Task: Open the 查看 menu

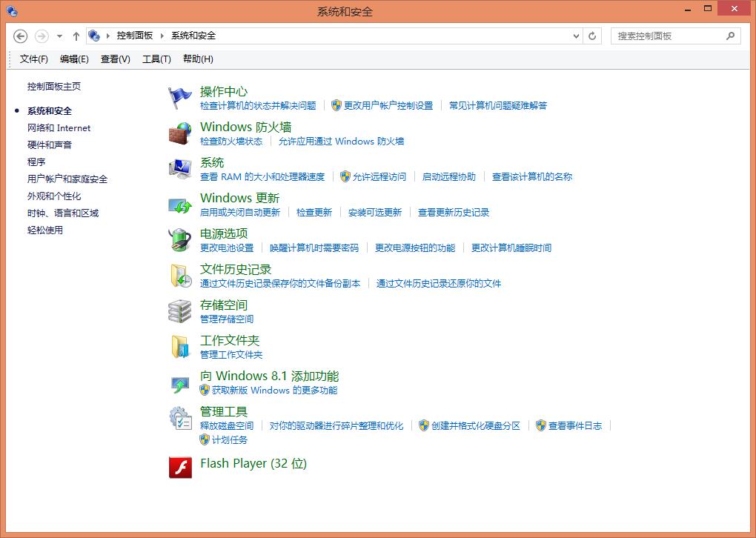Action: pyautogui.click(x=114, y=59)
